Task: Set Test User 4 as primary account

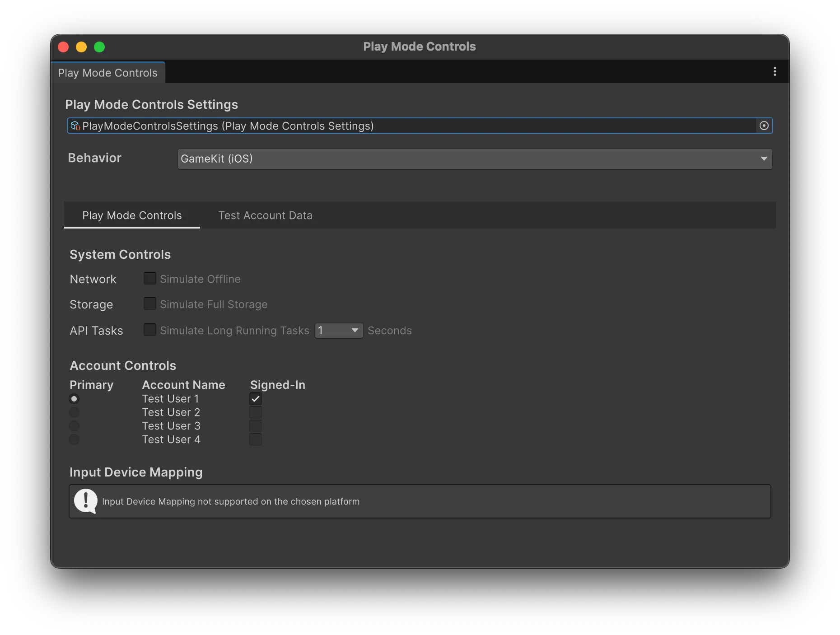Action: [x=74, y=439]
